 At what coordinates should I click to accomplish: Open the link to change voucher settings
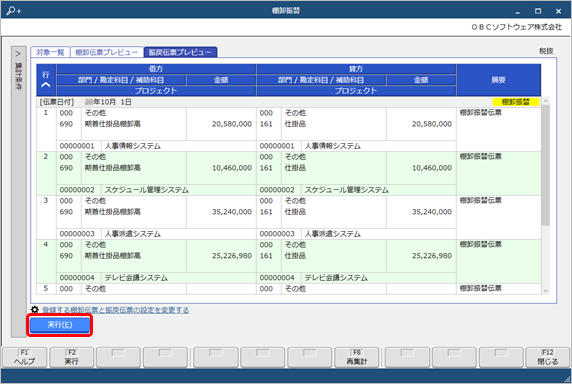(116, 310)
